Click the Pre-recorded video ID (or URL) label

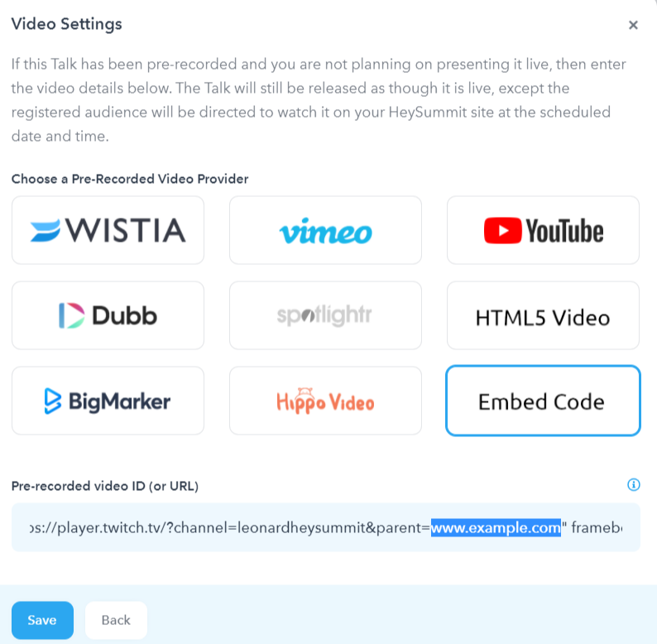pos(105,486)
